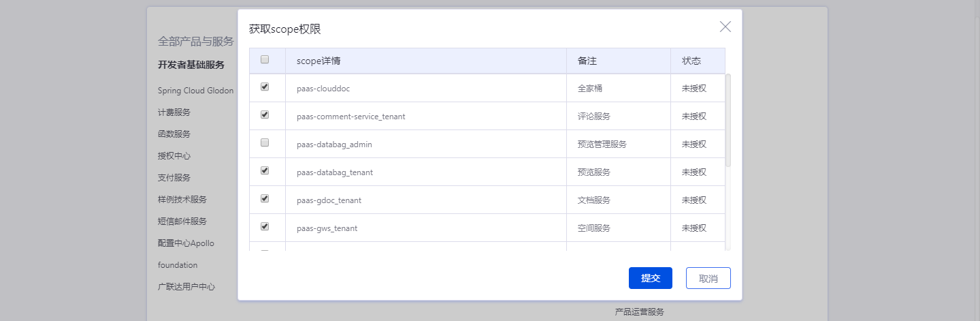Uncheck the paas-clouddoc scope checkbox
980x321 pixels.
(265, 87)
